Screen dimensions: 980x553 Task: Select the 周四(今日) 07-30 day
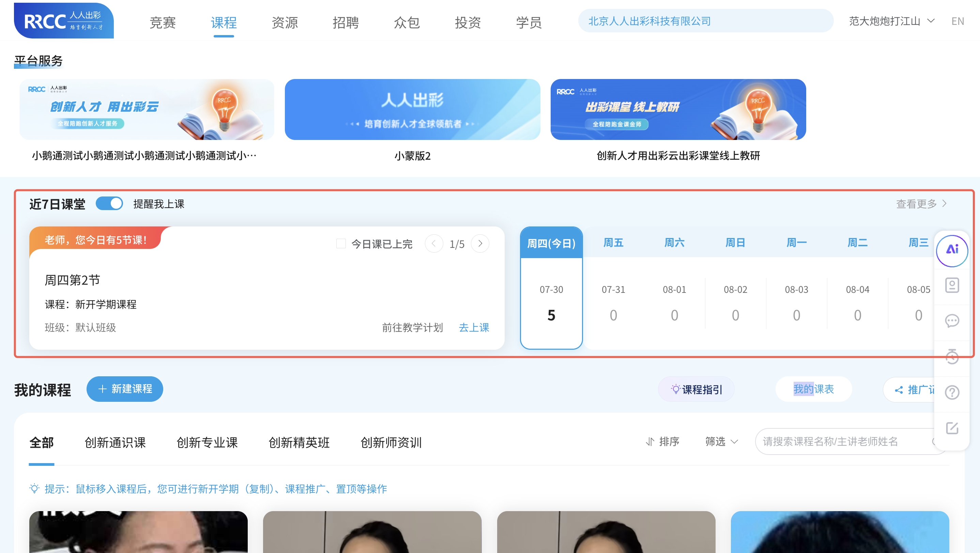(551, 288)
